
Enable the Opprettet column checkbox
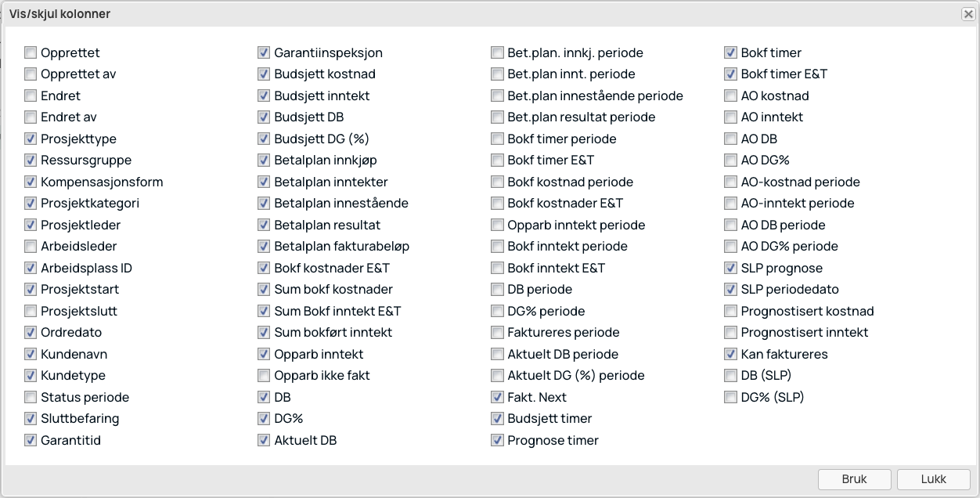pos(31,53)
